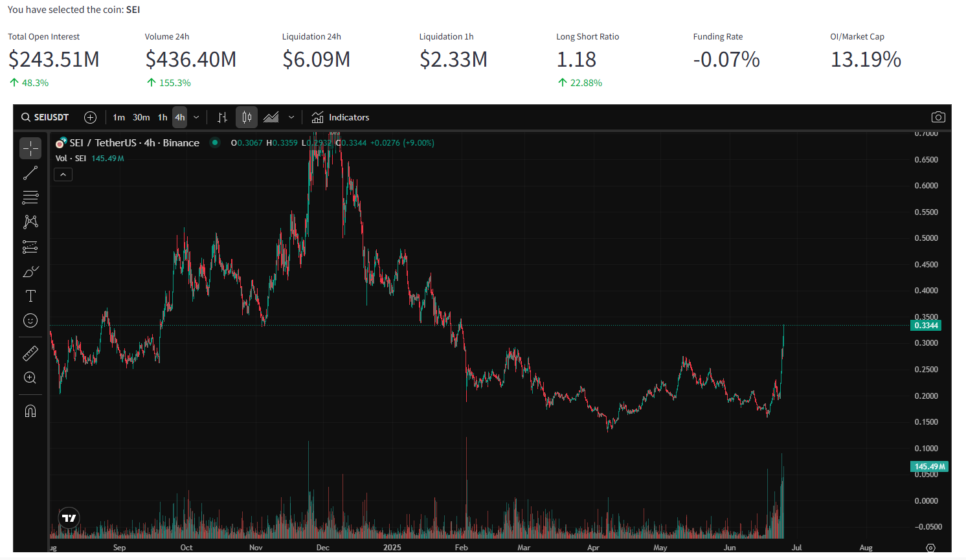Open the Emoji icons tool
Image resolution: width=966 pixels, height=560 pixels.
30,320
